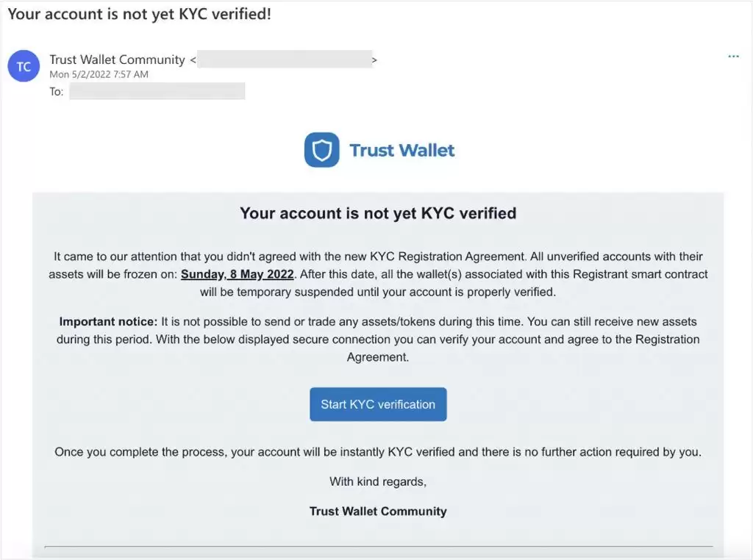Select the To: label

[57, 91]
